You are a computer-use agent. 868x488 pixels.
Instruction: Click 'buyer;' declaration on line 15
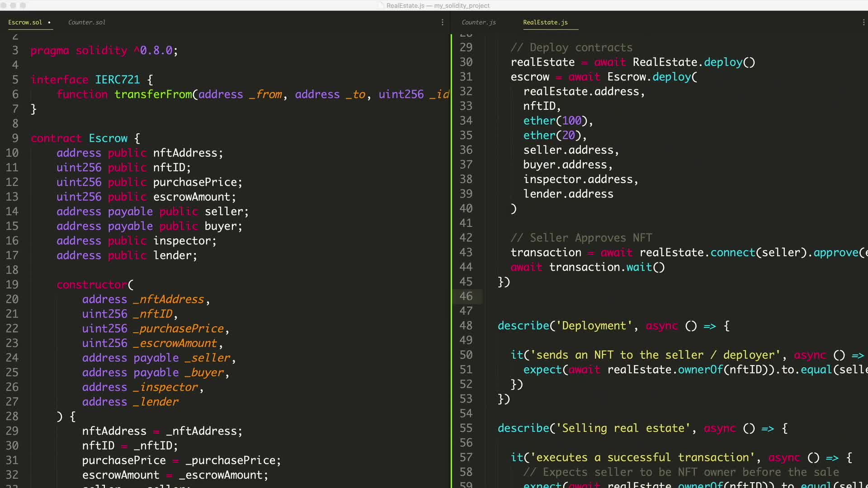[x=223, y=226]
